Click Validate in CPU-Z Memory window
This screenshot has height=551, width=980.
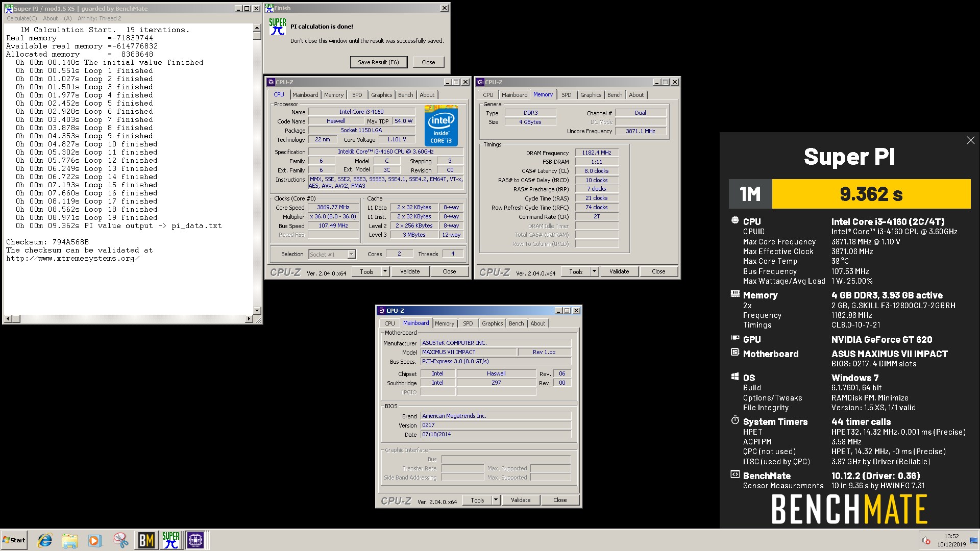[x=619, y=271]
